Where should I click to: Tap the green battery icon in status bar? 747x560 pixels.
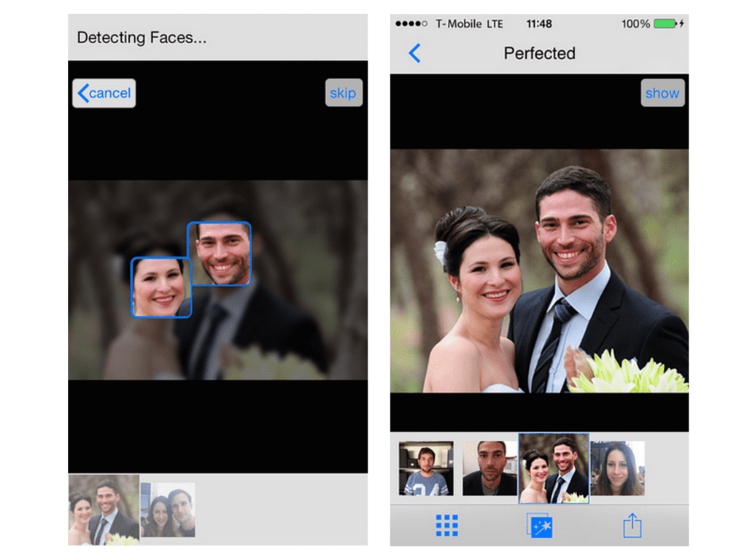coord(665,24)
